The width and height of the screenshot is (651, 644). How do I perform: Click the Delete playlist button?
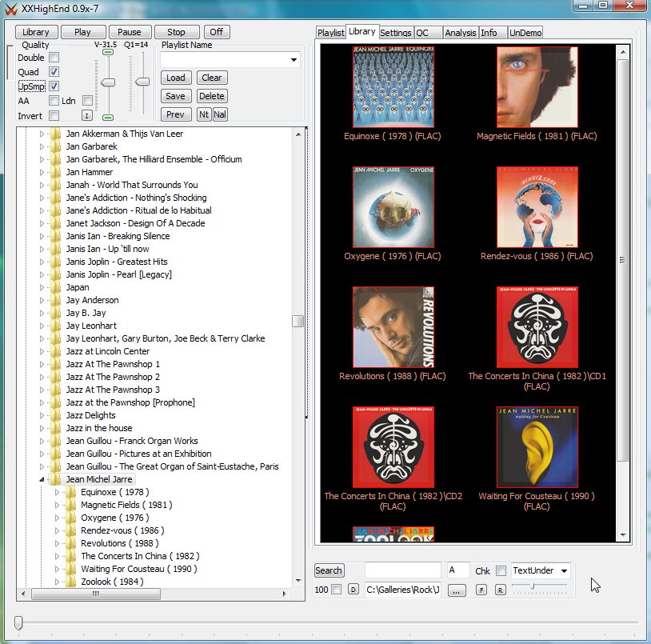coord(212,96)
